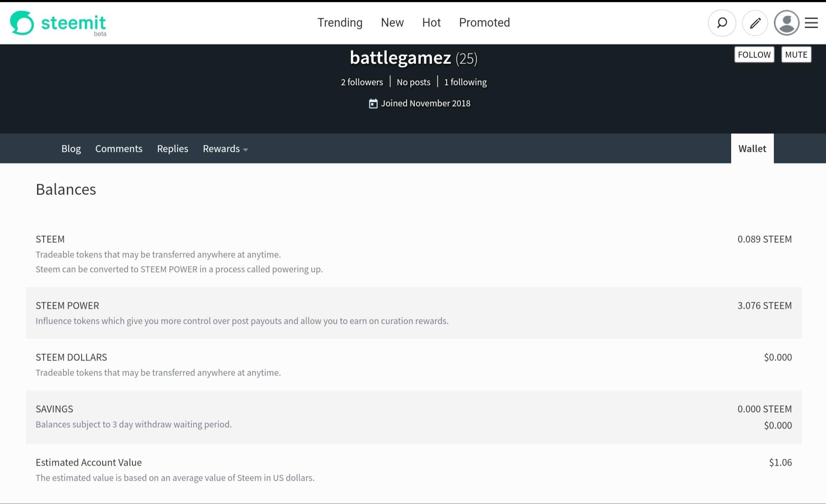
Task: Mute the battlegamez account
Action: [x=796, y=55]
